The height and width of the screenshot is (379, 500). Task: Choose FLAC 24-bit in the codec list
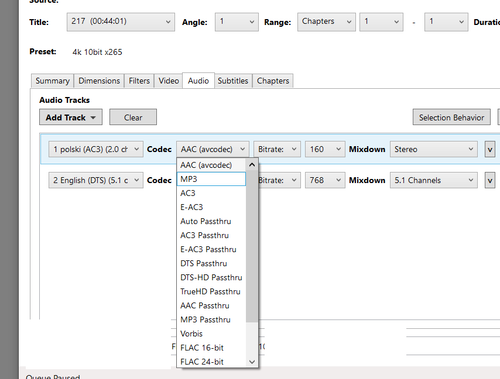(211, 362)
